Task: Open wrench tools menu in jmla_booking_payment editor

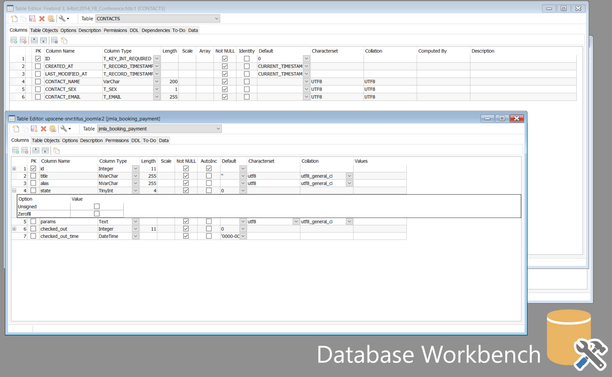Action: click(x=65, y=129)
